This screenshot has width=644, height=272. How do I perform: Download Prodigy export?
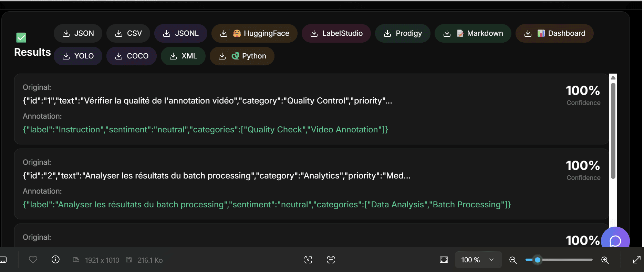[x=403, y=33]
